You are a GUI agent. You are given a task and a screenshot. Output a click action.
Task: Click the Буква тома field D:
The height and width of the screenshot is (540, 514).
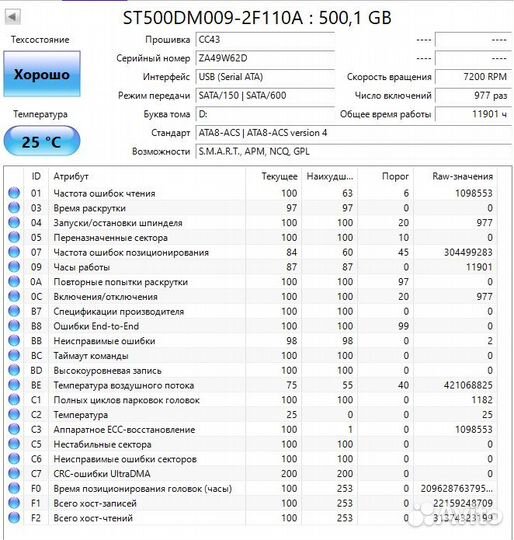265,114
